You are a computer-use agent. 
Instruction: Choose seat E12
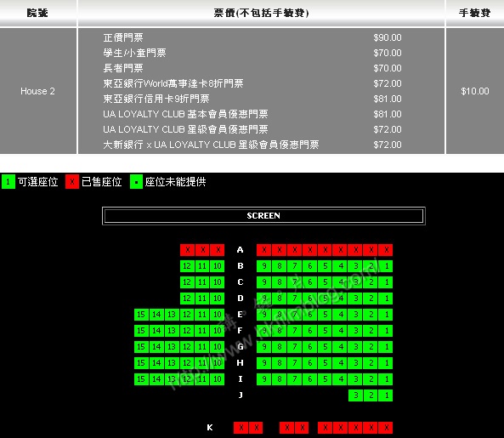187,314
